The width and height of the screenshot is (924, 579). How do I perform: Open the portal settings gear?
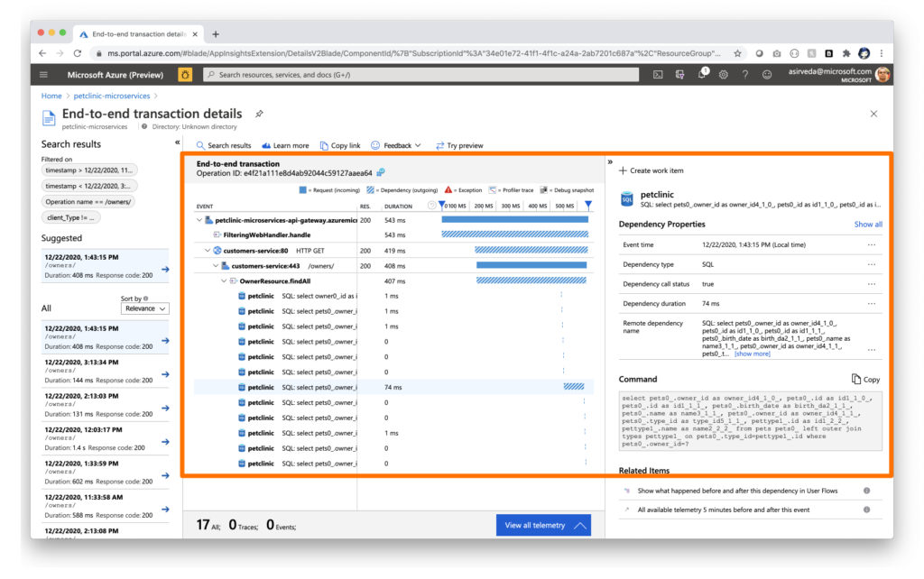coord(722,74)
